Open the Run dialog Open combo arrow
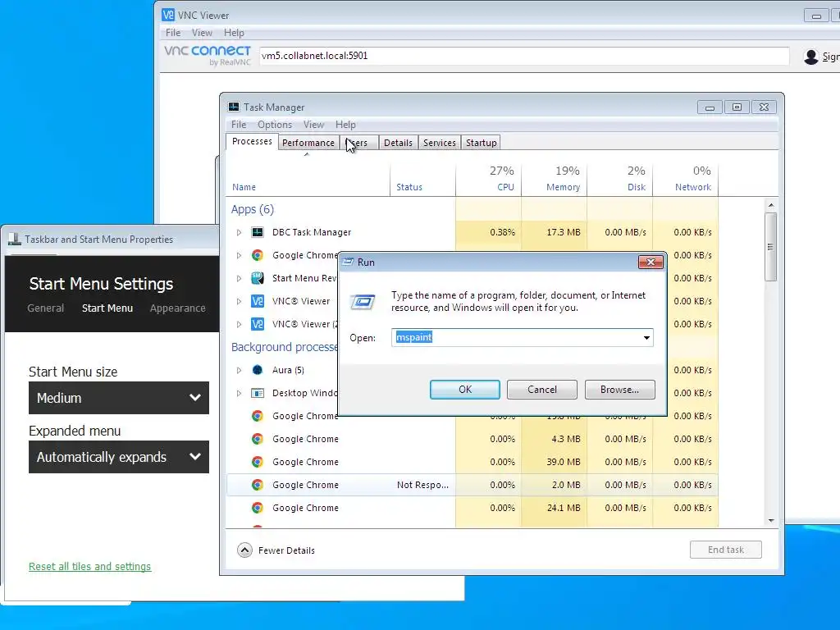This screenshot has height=630, width=840. (646, 337)
